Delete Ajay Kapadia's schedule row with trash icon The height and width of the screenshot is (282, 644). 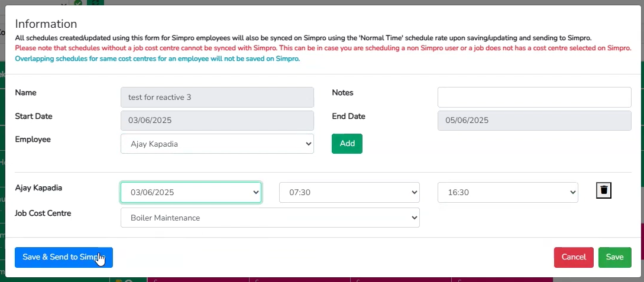(x=604, y=190)
